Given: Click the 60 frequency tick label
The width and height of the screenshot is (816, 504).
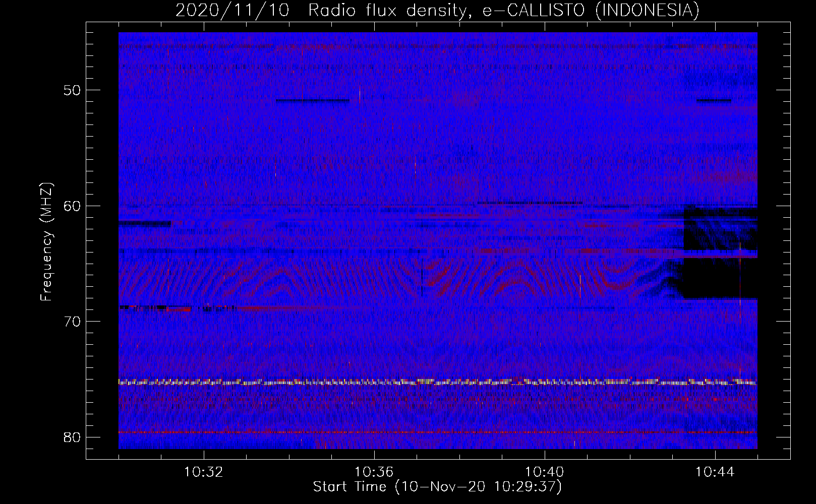Looking at the screenshot, I should coord(73,206).
